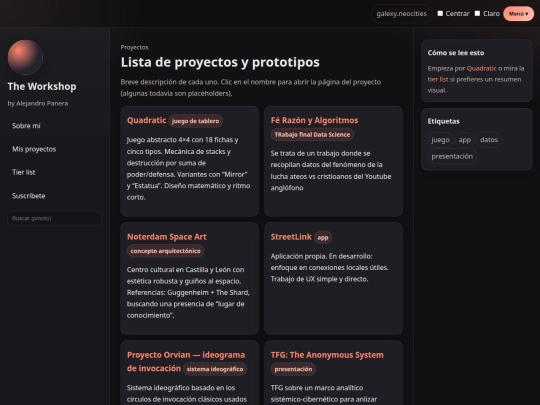The image size is (540, 405).
Task: Enable the Centrar checkbox
Action: 440,13
